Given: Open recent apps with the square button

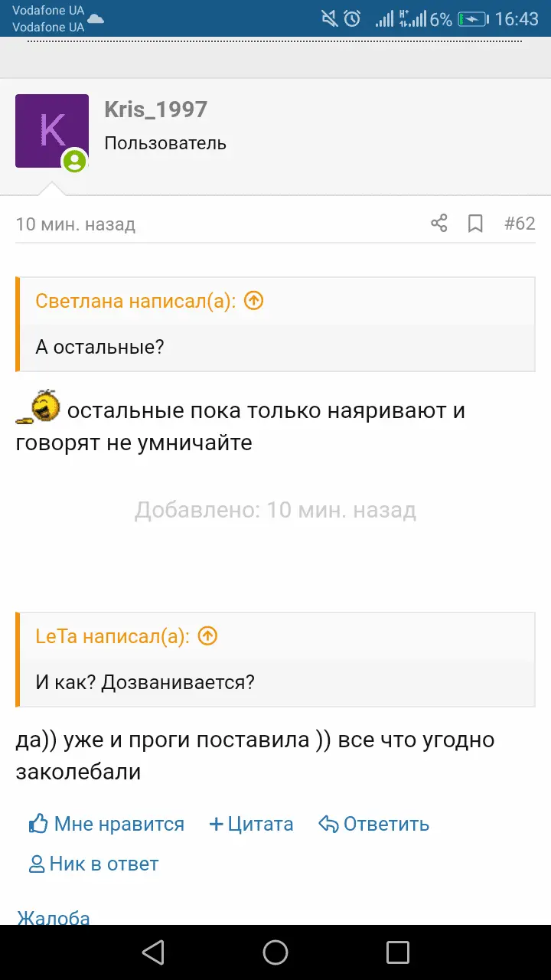Looking at the screenshot, I should coord(398,952).
